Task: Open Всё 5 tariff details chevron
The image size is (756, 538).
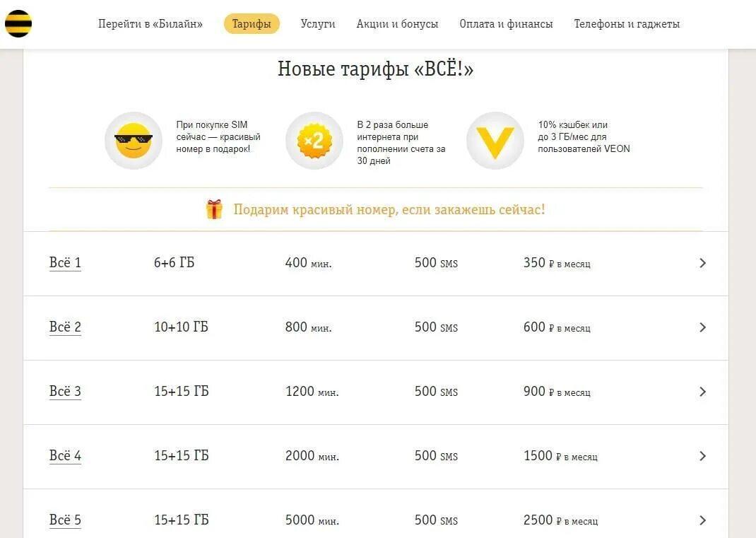Action: (702, 520)
